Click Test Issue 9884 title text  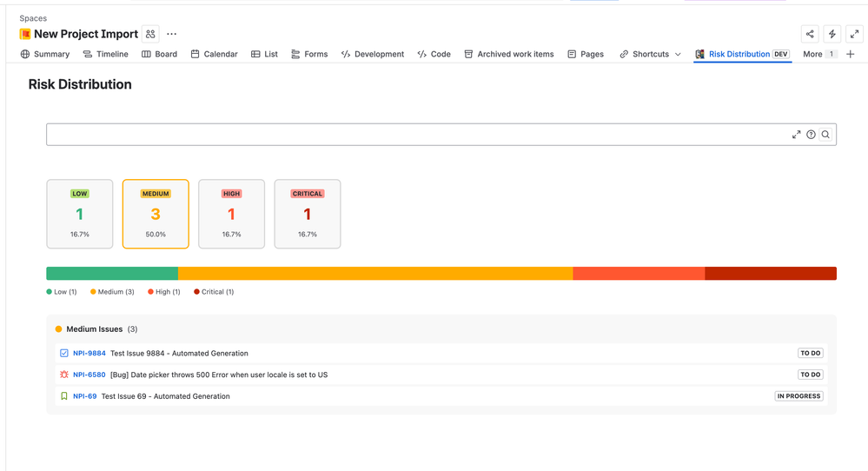[179, 353]
